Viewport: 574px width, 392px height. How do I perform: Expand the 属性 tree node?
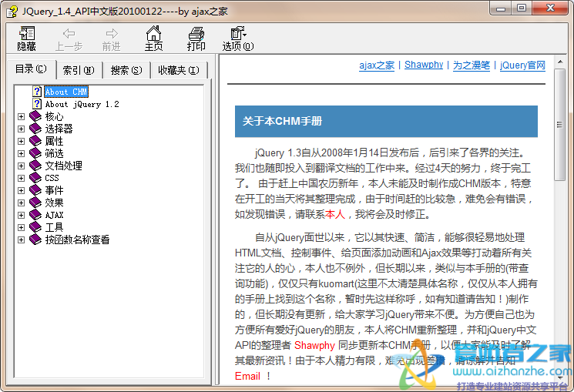22,141
